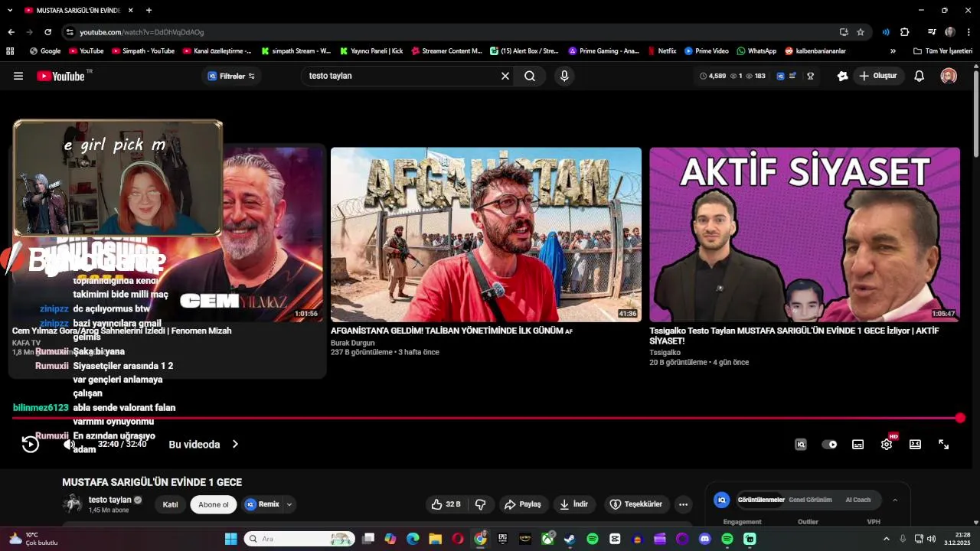This screenshot has width=980, height=551.
Task: Download the video with İndir
Action: click(573, 504)
